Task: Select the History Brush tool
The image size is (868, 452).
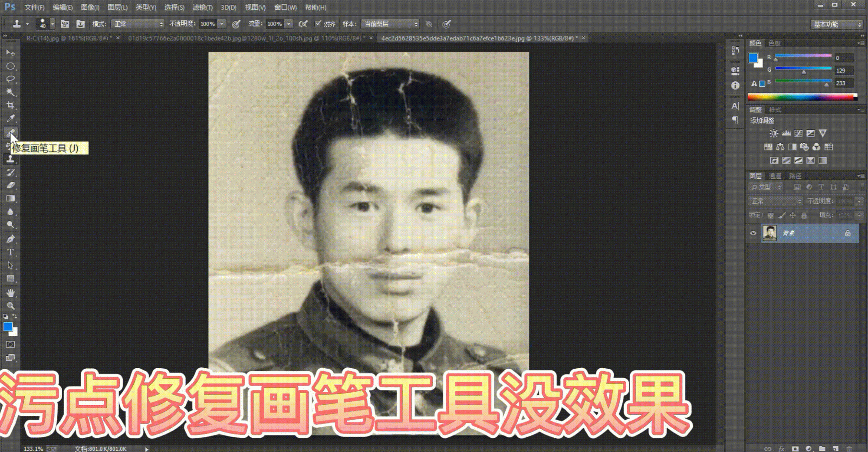Action: (10, 172)
